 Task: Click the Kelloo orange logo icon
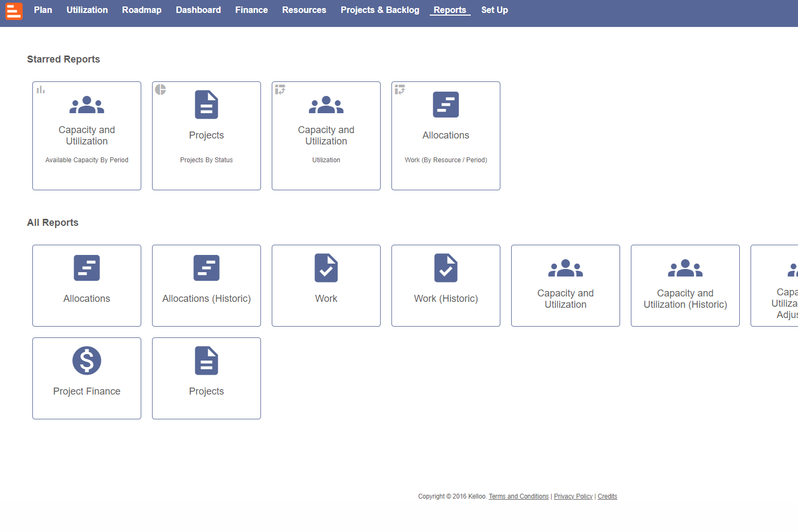[x=14, y=11]
